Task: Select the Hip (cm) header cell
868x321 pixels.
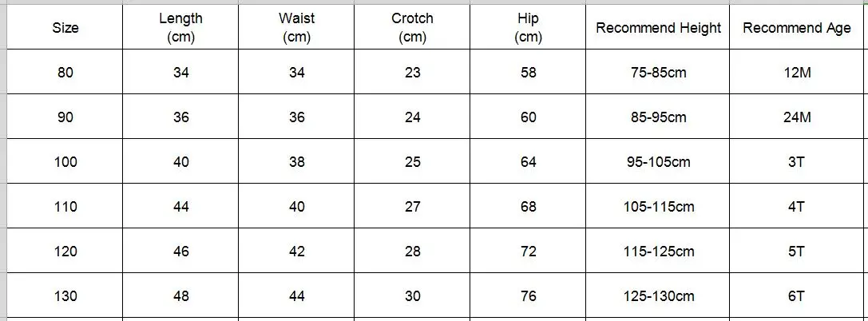Action: pyautogui.click(x=528, y=27)
